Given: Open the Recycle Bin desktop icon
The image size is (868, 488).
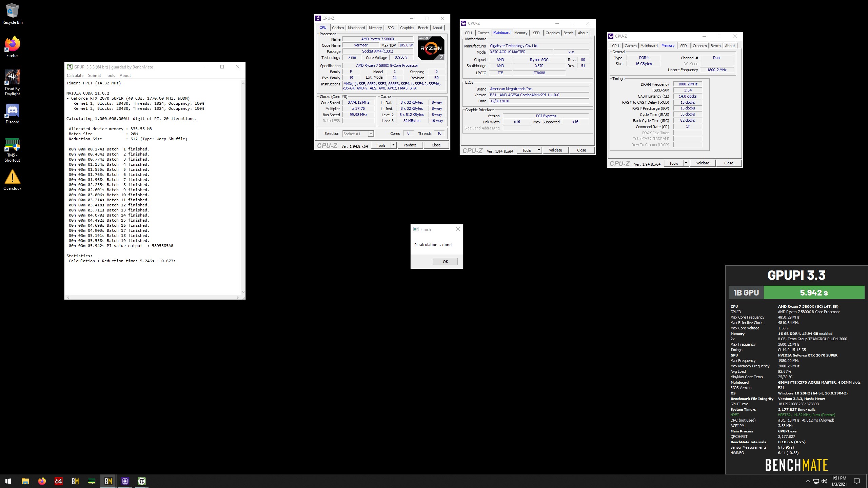Looking at the screenshot, I should [13, 14].
